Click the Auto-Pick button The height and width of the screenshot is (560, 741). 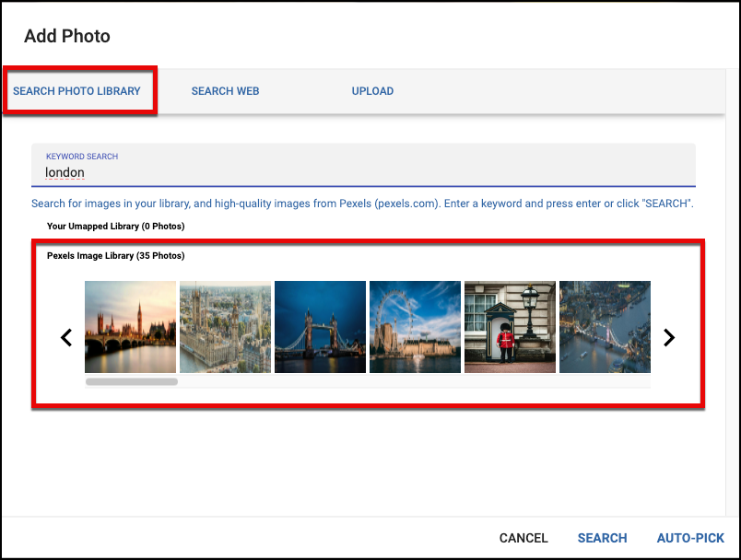pyautogui.click(x=690, y=538)
